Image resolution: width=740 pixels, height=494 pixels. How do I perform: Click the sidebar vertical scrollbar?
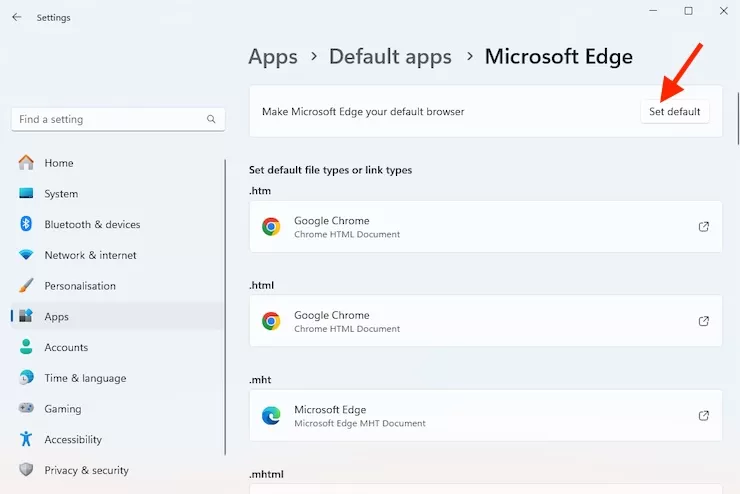pyautogui.click(x=225, y=300)
